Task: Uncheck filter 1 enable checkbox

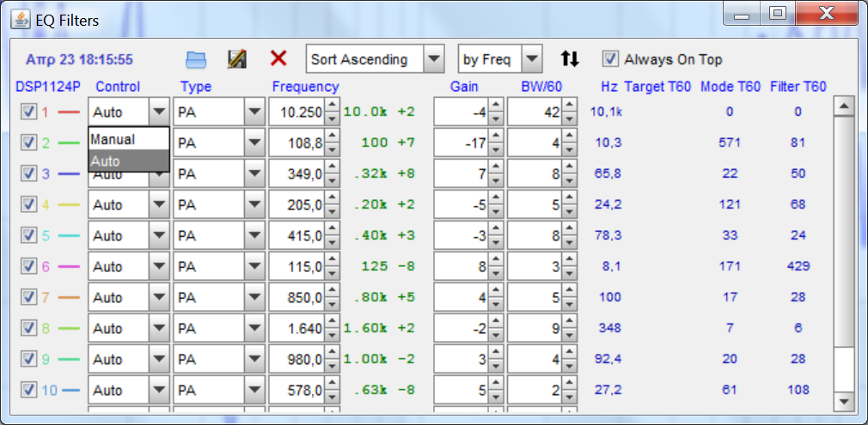Action: 28,112
